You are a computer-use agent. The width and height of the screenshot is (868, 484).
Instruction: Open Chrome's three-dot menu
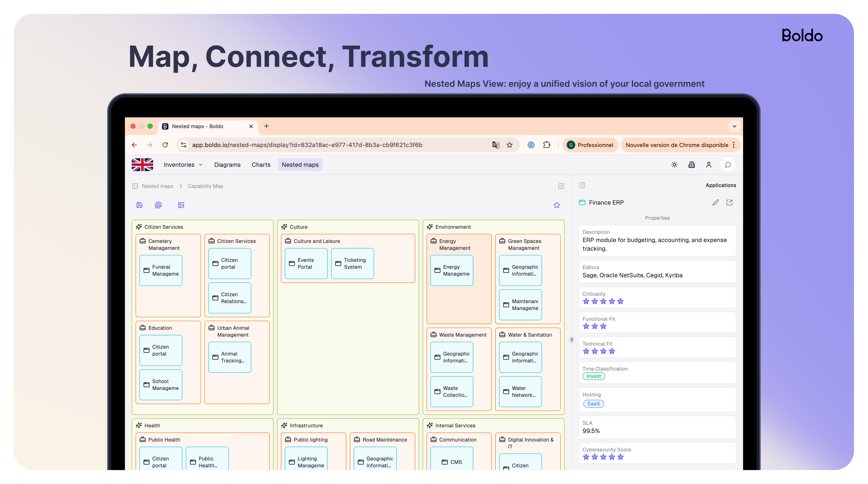(x=733, y=145)
